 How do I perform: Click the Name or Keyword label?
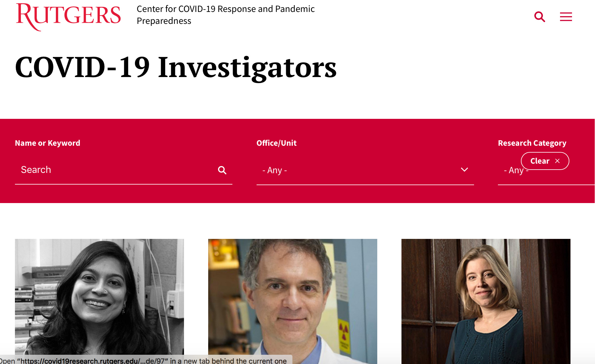pos(47,143)
